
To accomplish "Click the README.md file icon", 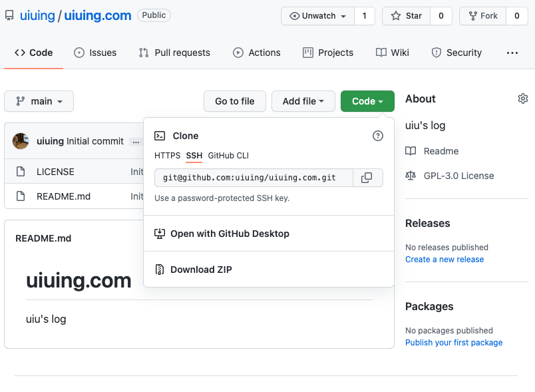I will click(21, 196).
